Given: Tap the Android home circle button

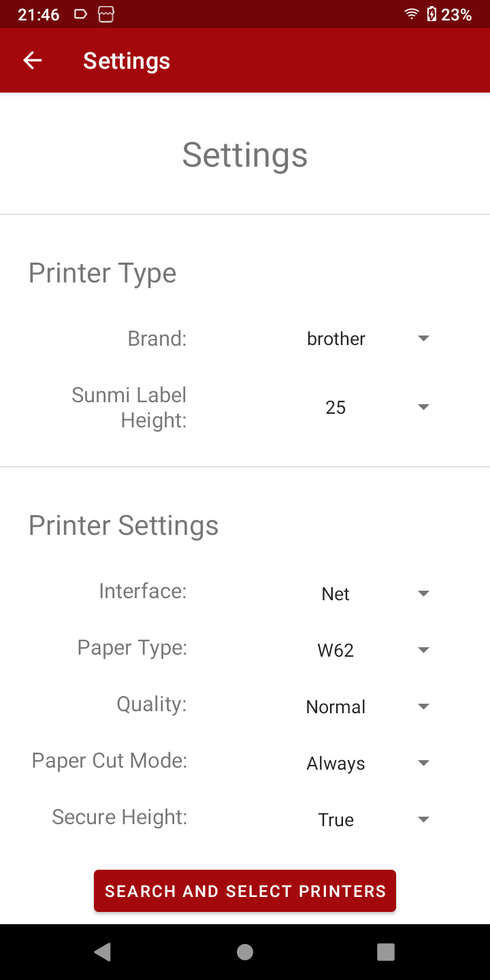Looking at the screenshot, I should [x=245, y=951].
